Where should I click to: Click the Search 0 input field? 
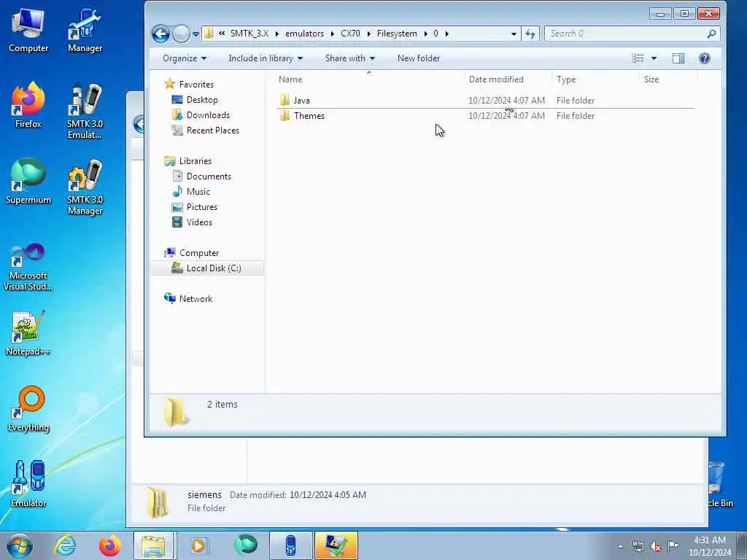[x=625, y=34]
